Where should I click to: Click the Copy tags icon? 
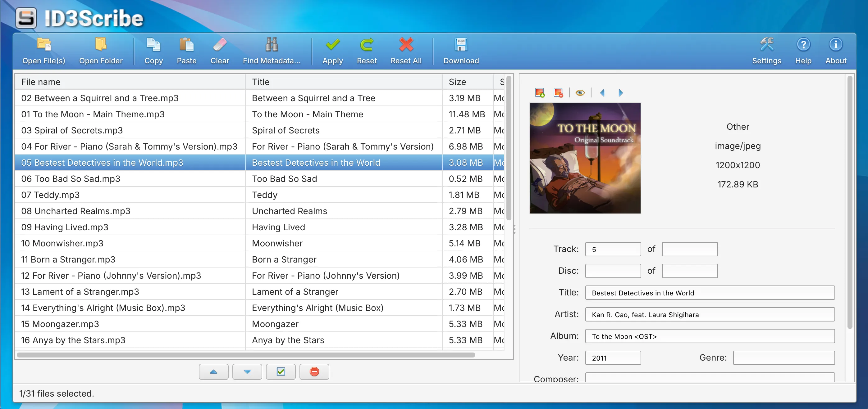(153, 45)
